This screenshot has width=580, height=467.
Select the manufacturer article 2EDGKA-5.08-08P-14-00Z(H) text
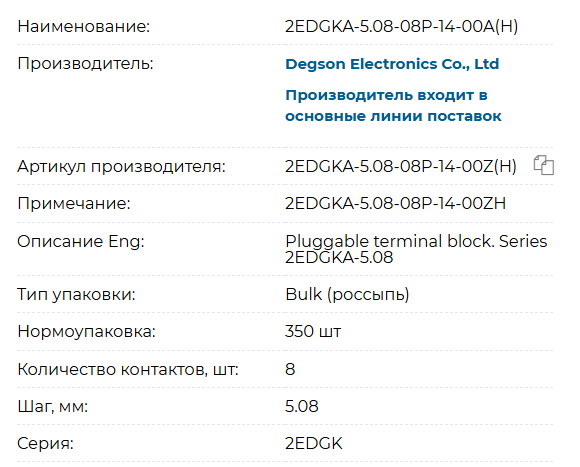[x=401, y=166]
